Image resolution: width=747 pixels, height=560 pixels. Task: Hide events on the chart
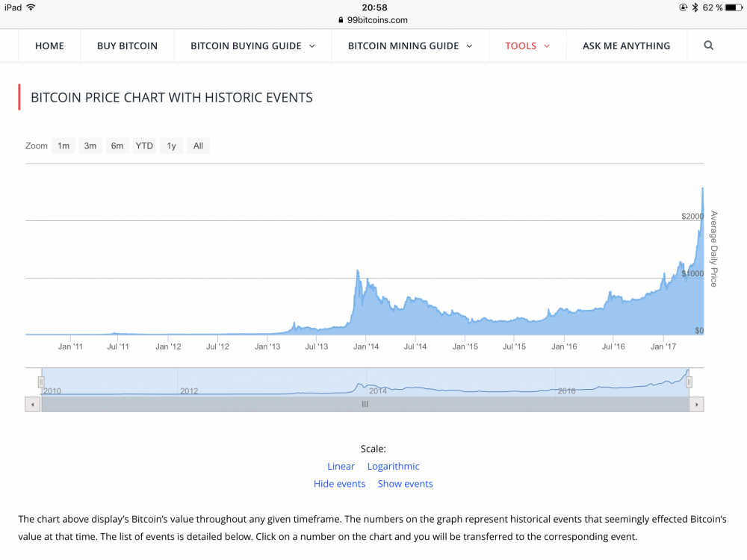tap(339, 484)
